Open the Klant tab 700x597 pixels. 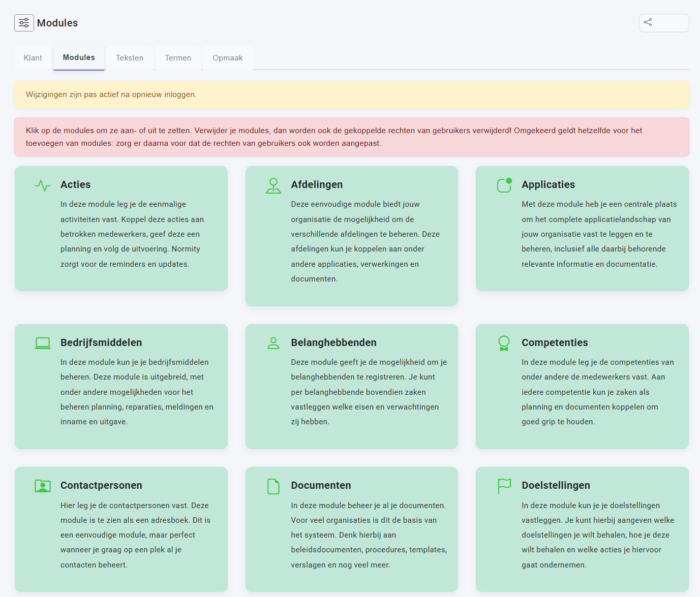pos(33,58)
